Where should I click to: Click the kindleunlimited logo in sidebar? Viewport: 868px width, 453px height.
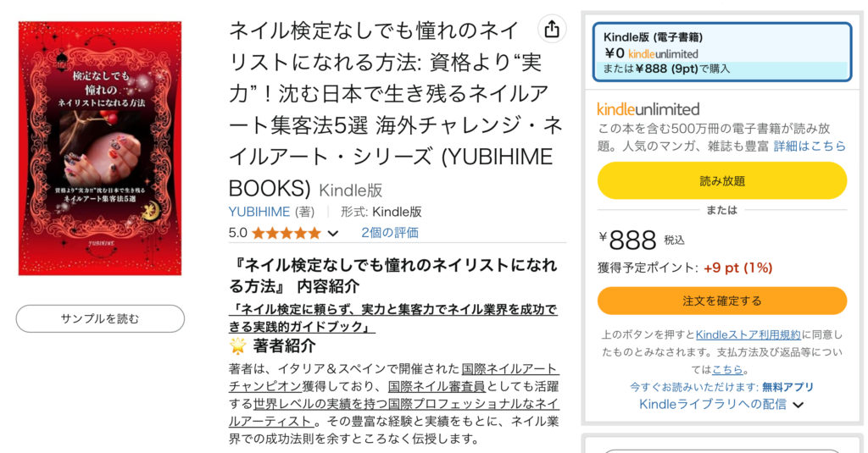pos(648,109)
